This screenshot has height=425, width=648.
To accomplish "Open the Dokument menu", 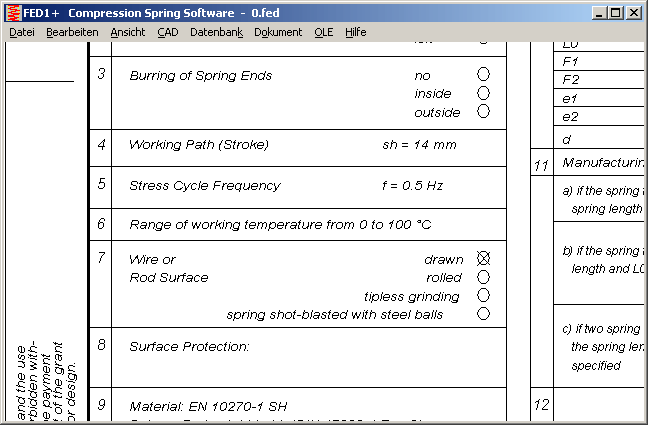I will coord(278,32).
